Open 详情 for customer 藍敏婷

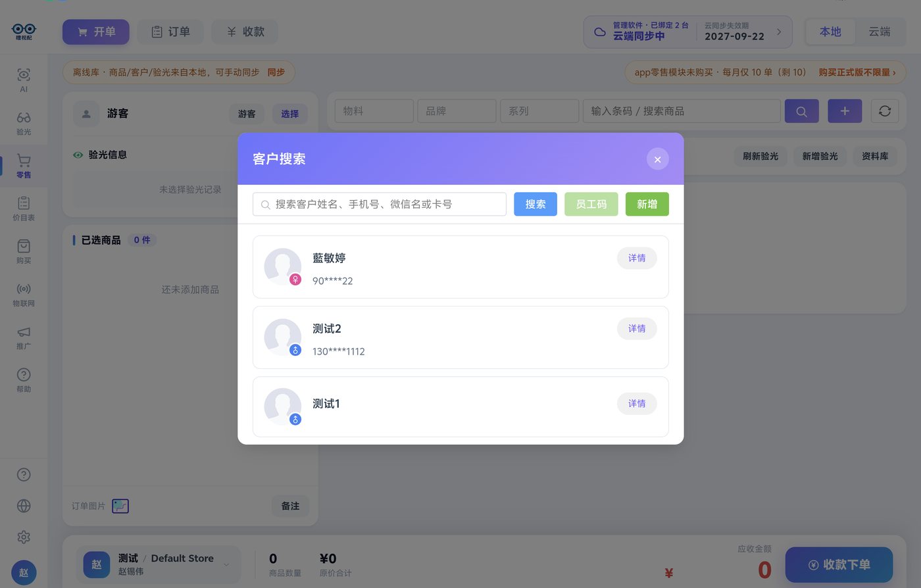point(637,258)
